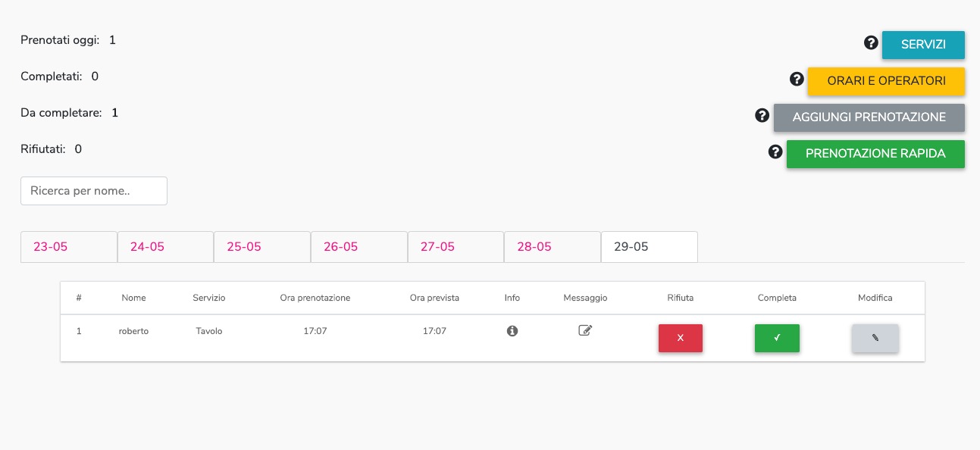
Task: Open ORARI E OPERATORI settings
Action: 886,81
